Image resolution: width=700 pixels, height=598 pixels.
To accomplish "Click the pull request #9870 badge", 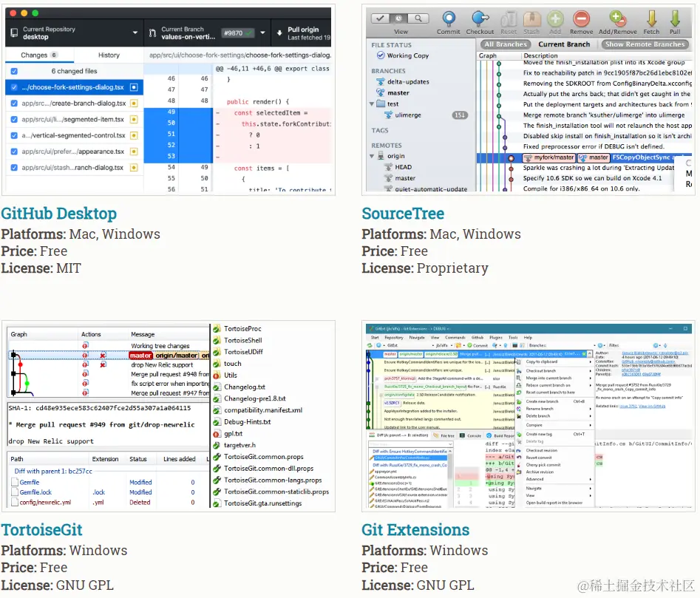I will [237, 33].
